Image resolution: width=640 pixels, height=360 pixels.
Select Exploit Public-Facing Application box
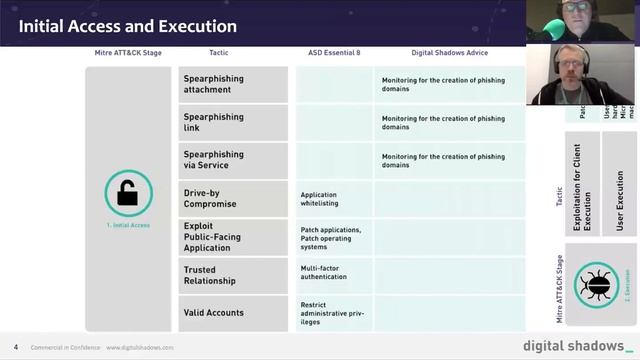233,237
